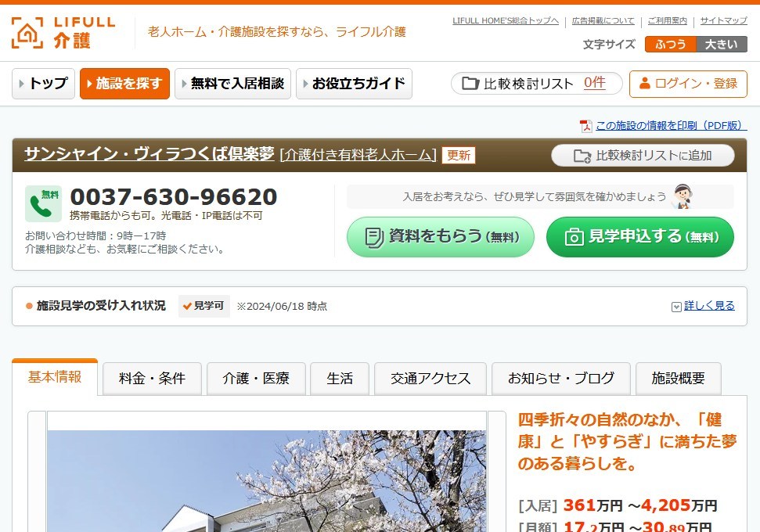This screenshot has height=532, width=760.
Task: Click the LIFULL 介護 house logo
Action: (27, 33)
